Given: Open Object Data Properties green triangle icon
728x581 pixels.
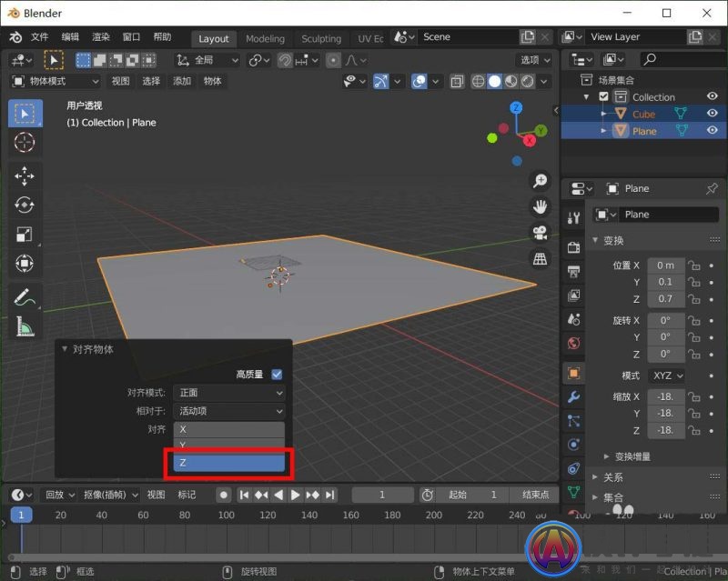Looking at the screenshot, I should 574,491.
